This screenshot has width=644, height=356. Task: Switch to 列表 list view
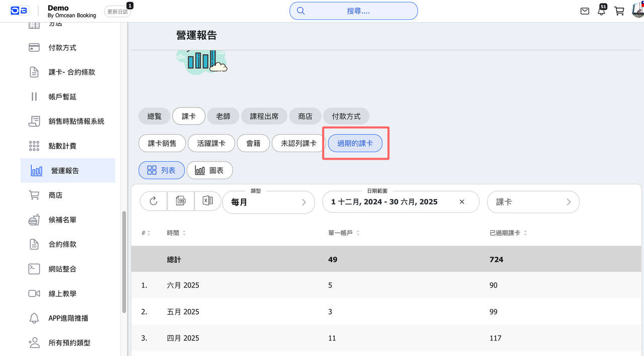tap(162, 170)
